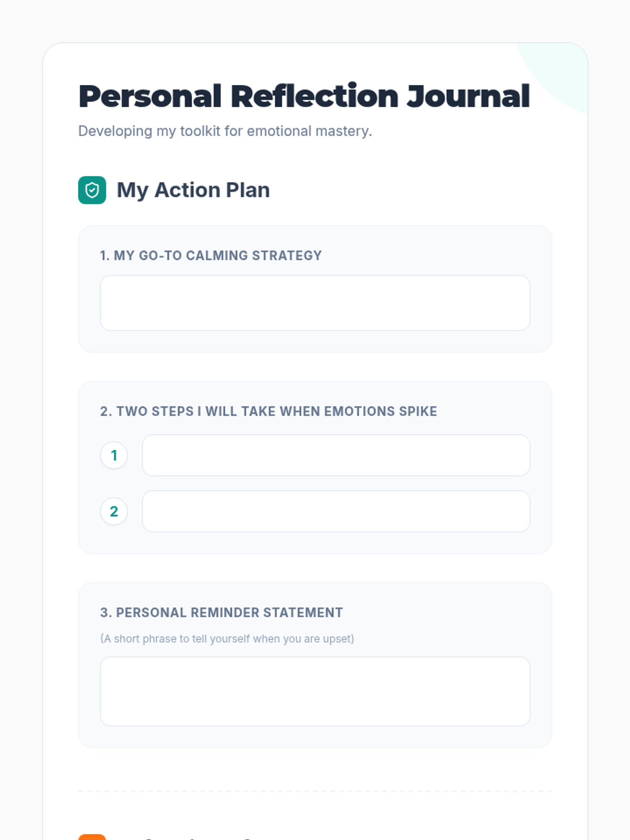The width and height of the screenshot is (630, 840).
Task: Click the word Plan in the section heading
Action: click(248, 190)
